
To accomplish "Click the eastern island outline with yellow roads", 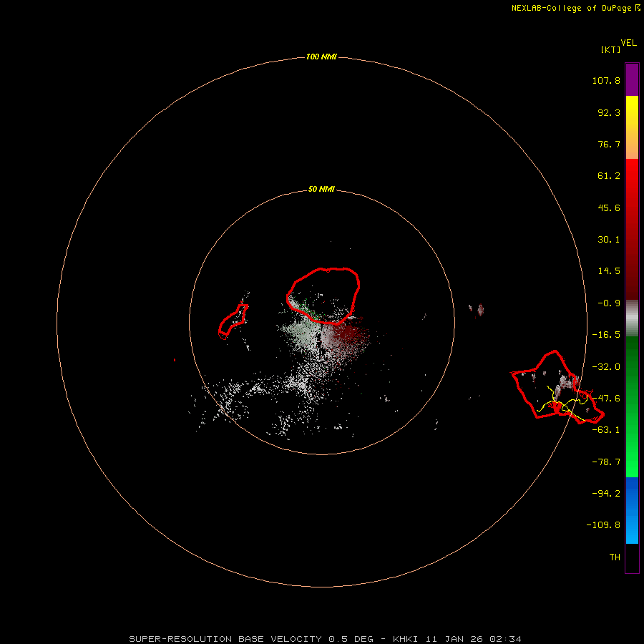I will tap(557, 387).
